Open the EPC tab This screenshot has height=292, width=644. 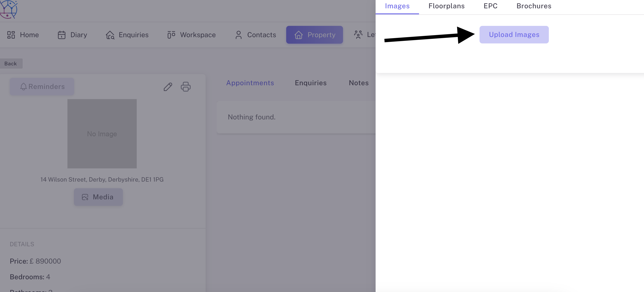[490, 6]
